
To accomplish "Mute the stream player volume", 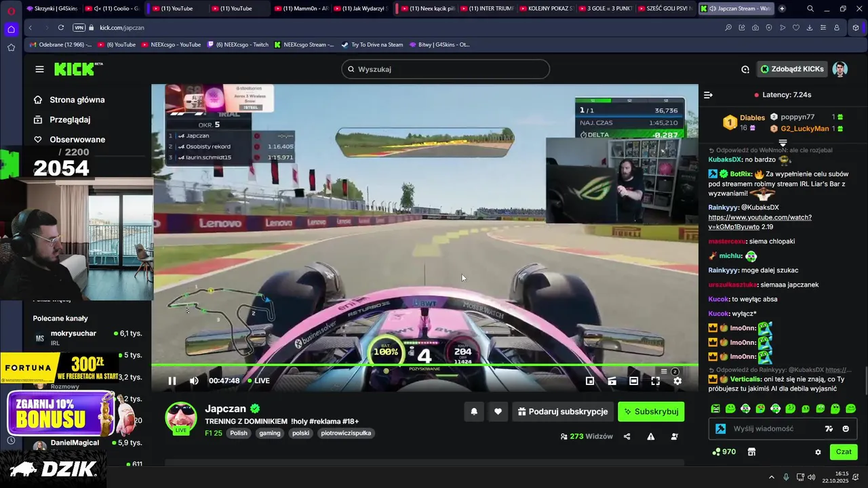I will click(x=194, y=381).
